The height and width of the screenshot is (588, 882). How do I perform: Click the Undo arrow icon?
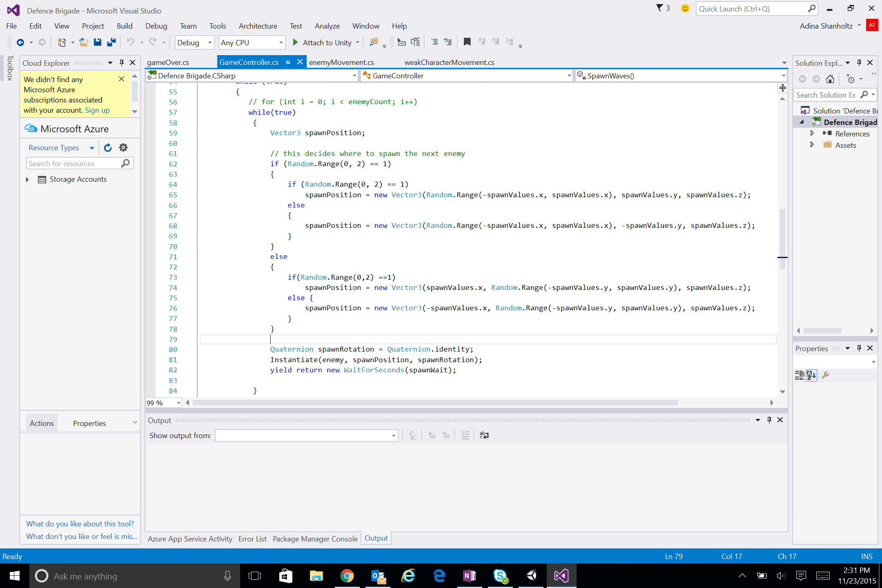(130, 42)
